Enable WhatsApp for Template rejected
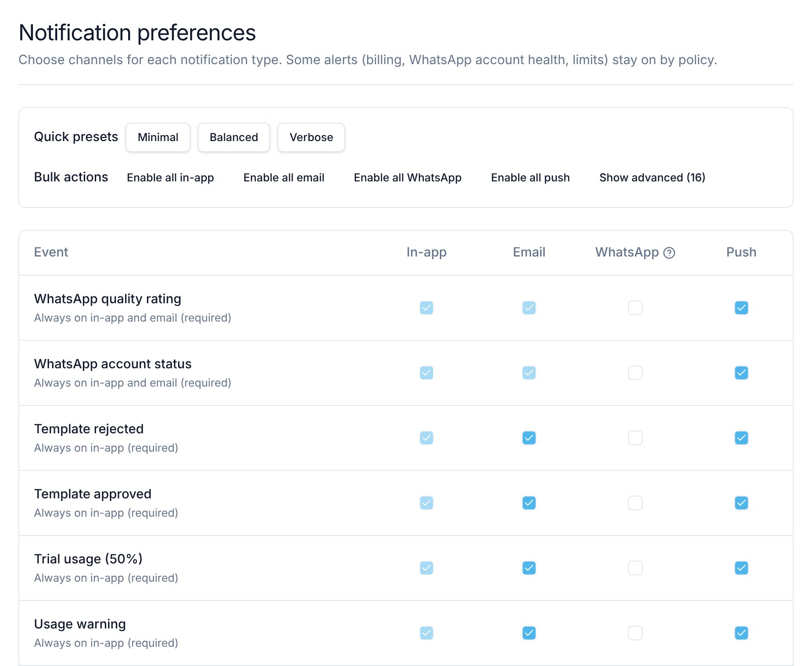Image resolution: width=812 pixels, height=666 pixels. [x=635, y=438]
